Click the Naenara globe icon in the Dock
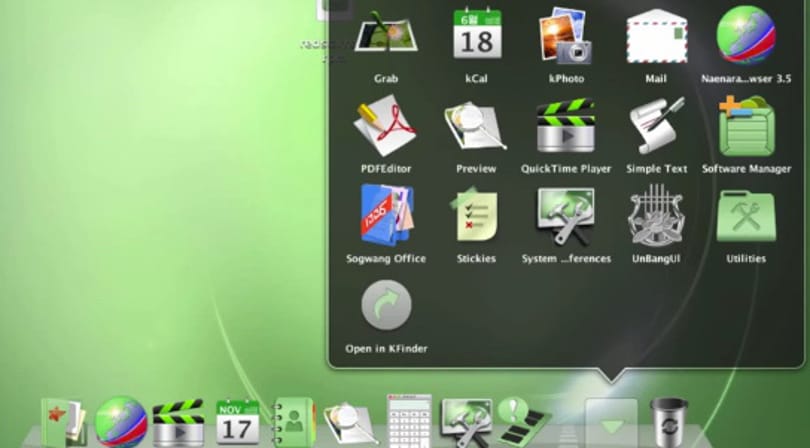 point(121,422)
